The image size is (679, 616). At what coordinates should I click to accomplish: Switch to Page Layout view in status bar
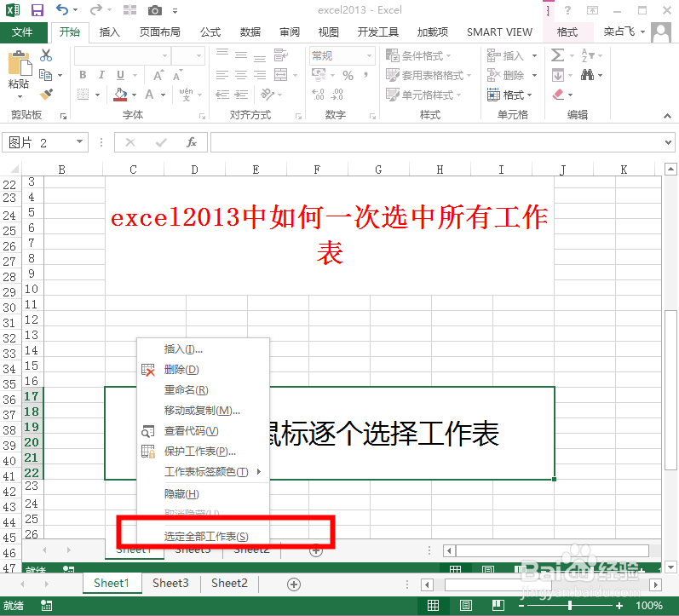click(466, 606)
